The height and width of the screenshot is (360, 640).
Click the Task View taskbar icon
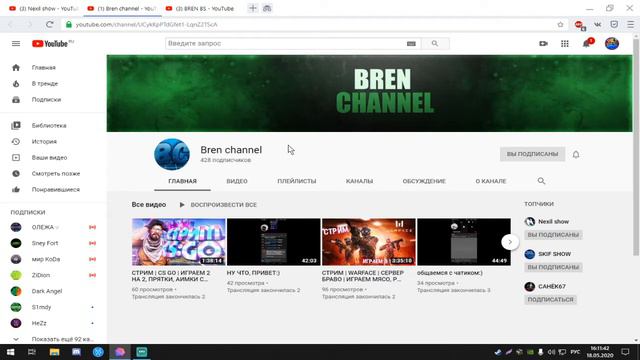31,352
